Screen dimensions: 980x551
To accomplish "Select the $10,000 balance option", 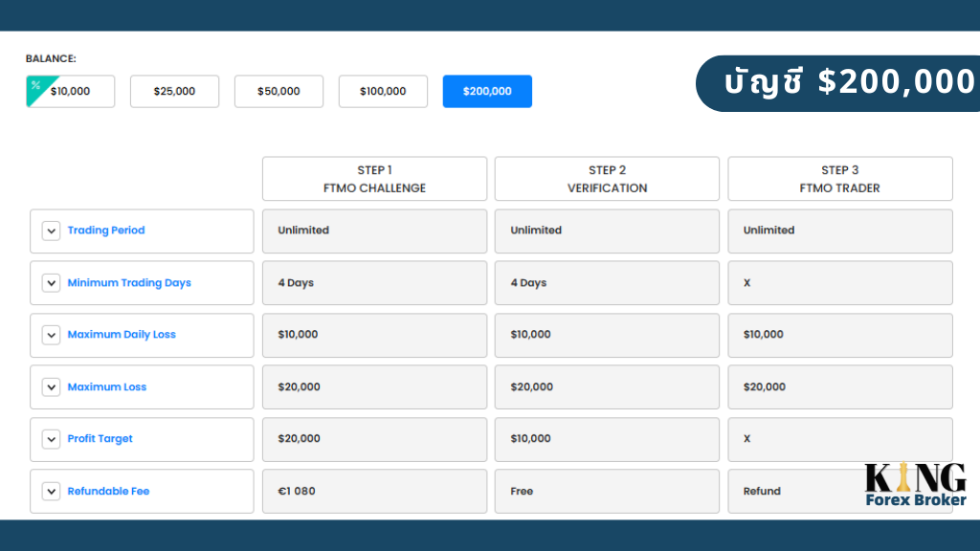I will click(x=71, y=91).
